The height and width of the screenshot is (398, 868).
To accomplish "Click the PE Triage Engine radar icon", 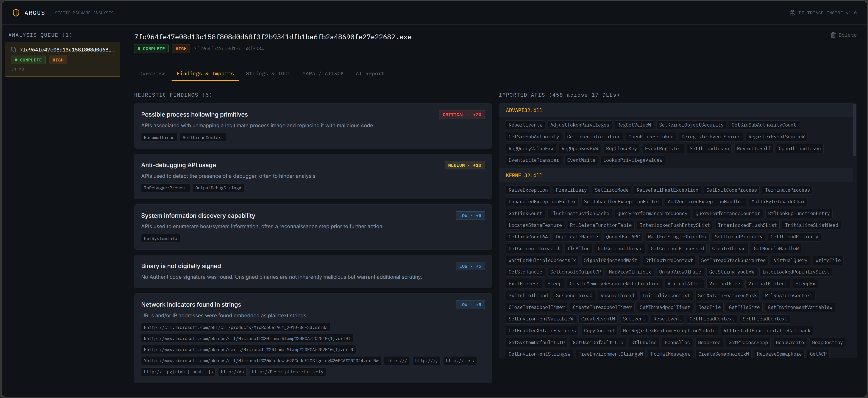I will (x=793, y=13).
